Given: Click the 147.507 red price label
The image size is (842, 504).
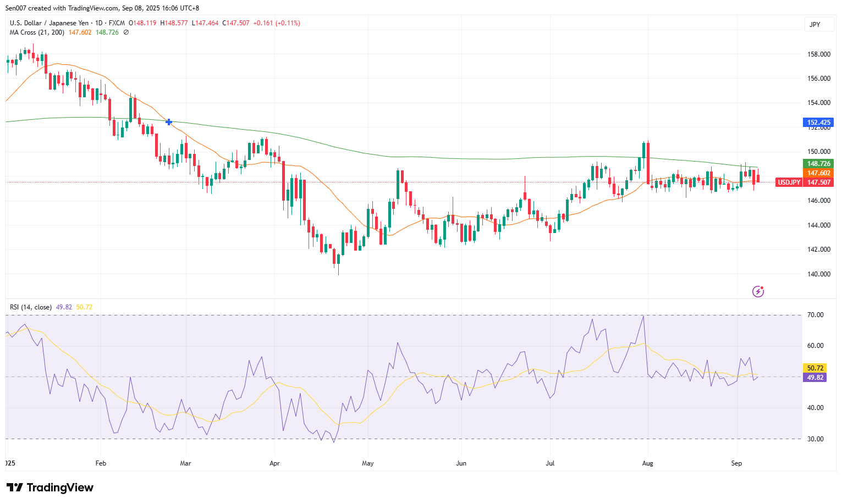Looking at the screenshot, I should point(819,182).
